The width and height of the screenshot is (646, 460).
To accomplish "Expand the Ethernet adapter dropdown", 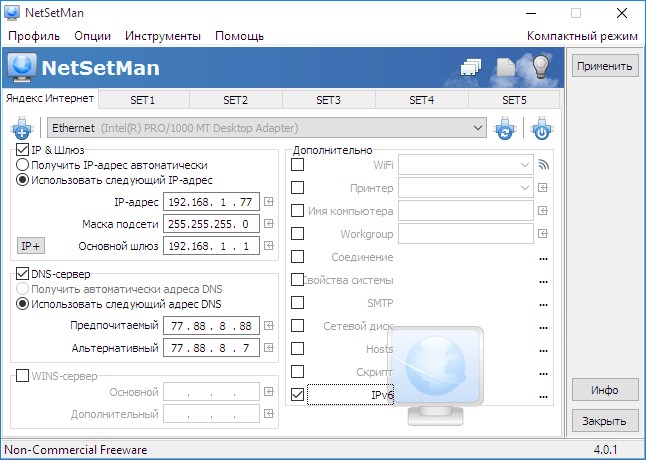I will click(x=477, y=128).
